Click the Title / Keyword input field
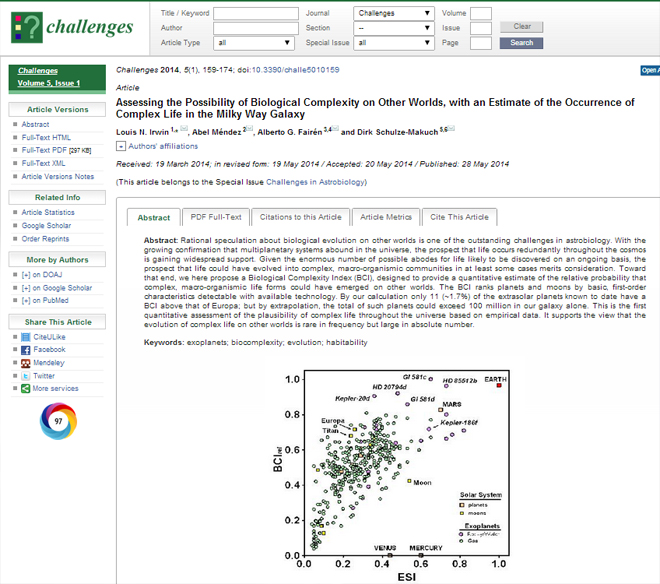Viewport: 660px width, 584px height. click(x=254, y=14)
